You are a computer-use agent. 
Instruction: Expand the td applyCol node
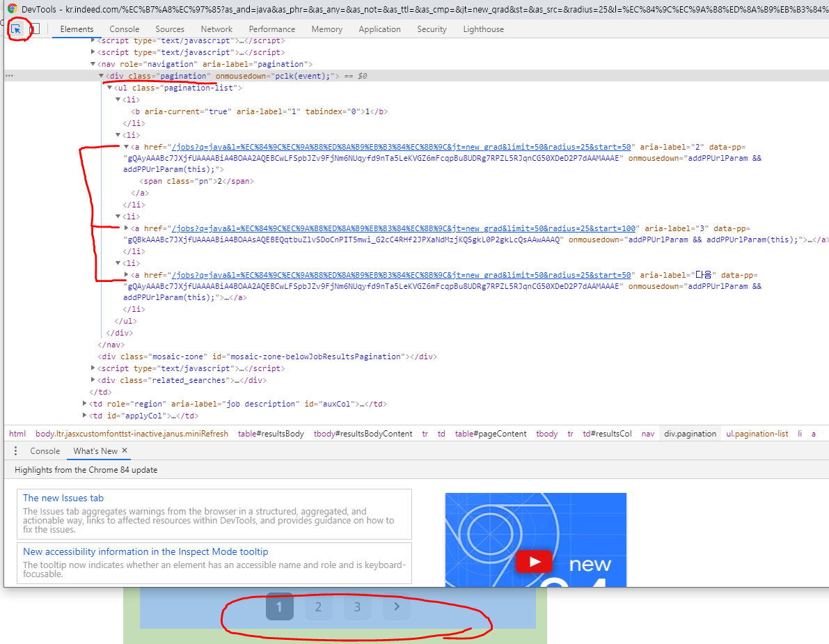coord(85,416)
